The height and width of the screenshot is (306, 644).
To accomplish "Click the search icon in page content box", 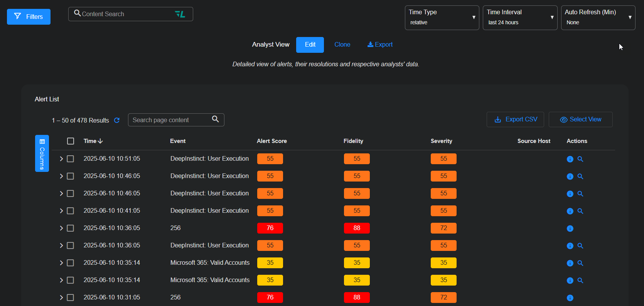I will 216,119.
